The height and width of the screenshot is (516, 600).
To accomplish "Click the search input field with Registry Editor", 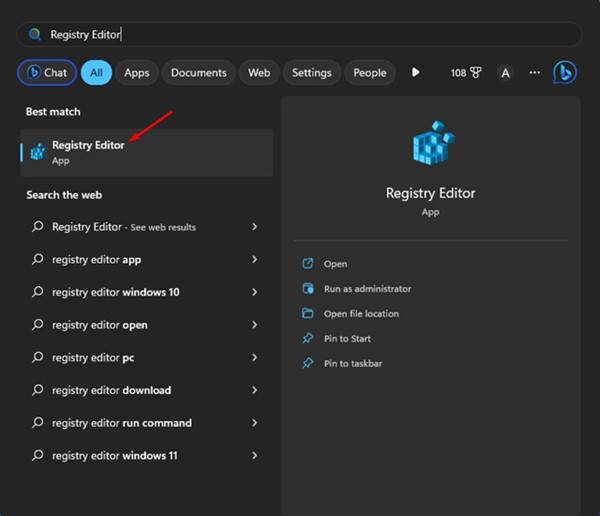I will (300, 34).
